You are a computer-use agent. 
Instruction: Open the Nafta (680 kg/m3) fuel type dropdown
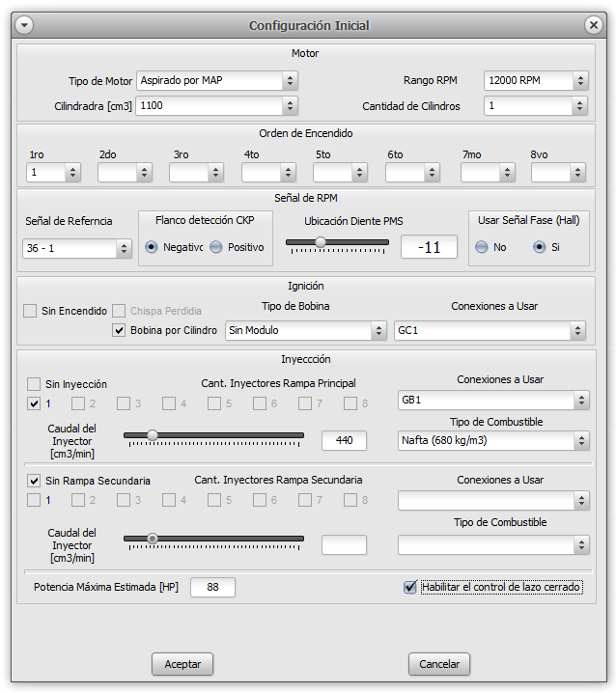point(493,441)
